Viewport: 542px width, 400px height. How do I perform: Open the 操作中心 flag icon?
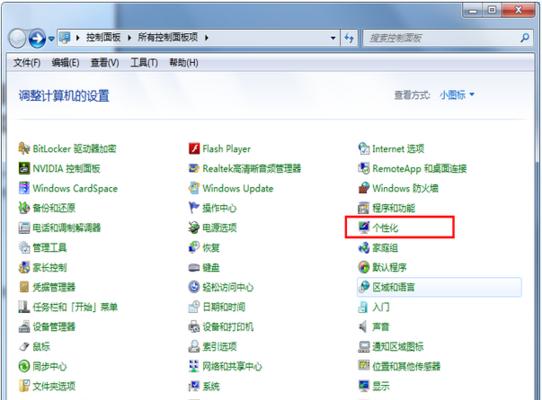(194, 208)
